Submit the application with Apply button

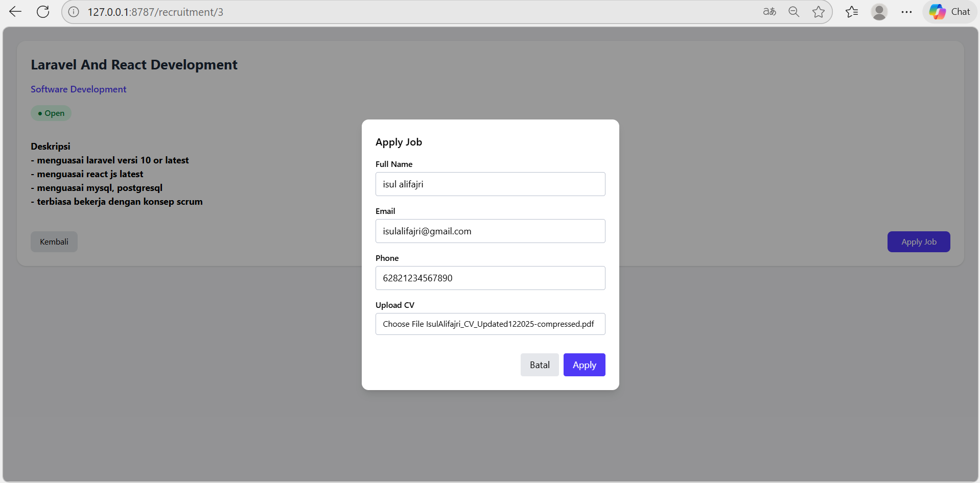(x=584, y=365)
